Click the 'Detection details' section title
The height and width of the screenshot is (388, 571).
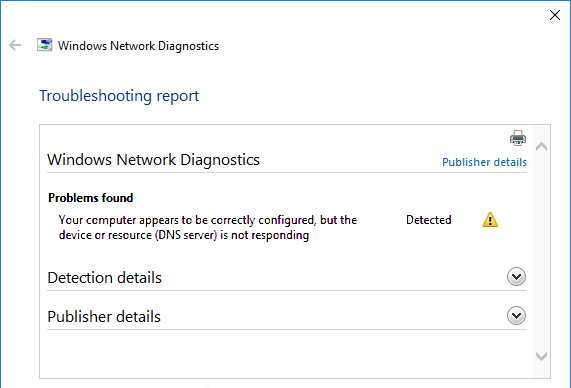pos(105,278)
